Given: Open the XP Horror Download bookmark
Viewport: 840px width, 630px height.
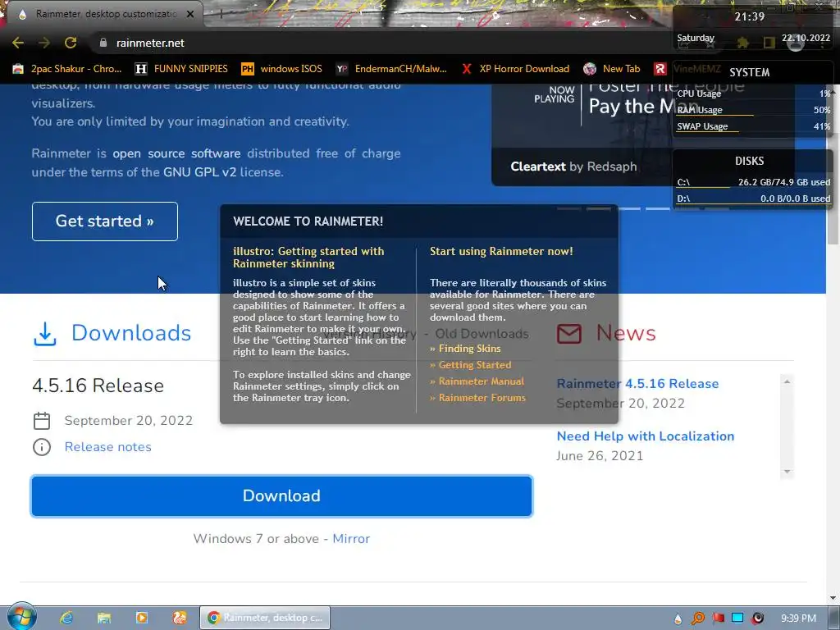Looking at the screenshot, I should click(x=515, y=69).
